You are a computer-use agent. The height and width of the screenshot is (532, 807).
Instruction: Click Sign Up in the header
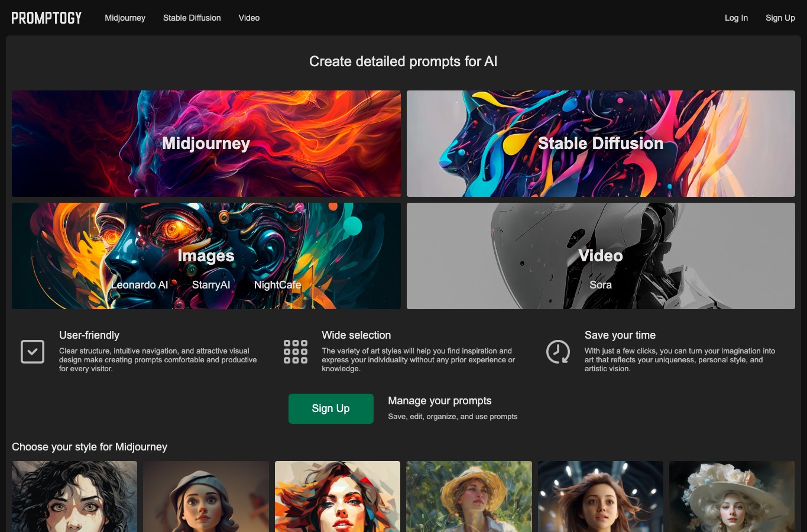780,18
